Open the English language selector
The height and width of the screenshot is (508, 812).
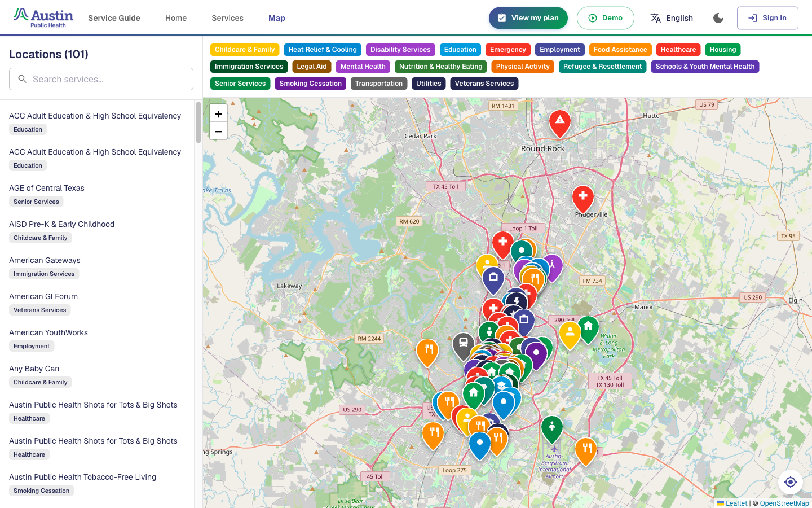tap(672, 18)
